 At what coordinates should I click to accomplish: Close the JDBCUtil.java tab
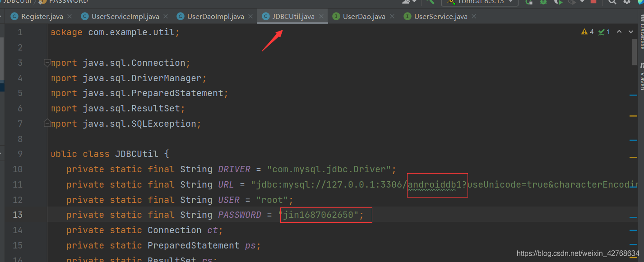(x=321, y=17)
